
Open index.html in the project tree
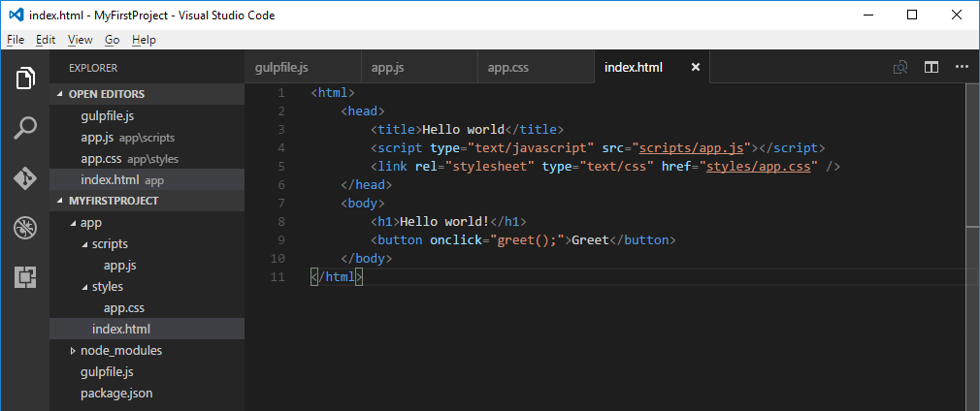147,330
